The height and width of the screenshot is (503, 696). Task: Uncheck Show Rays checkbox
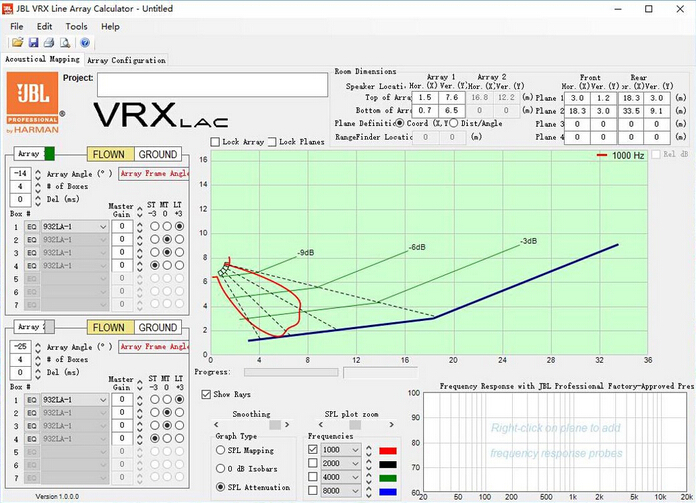point(206,394)
